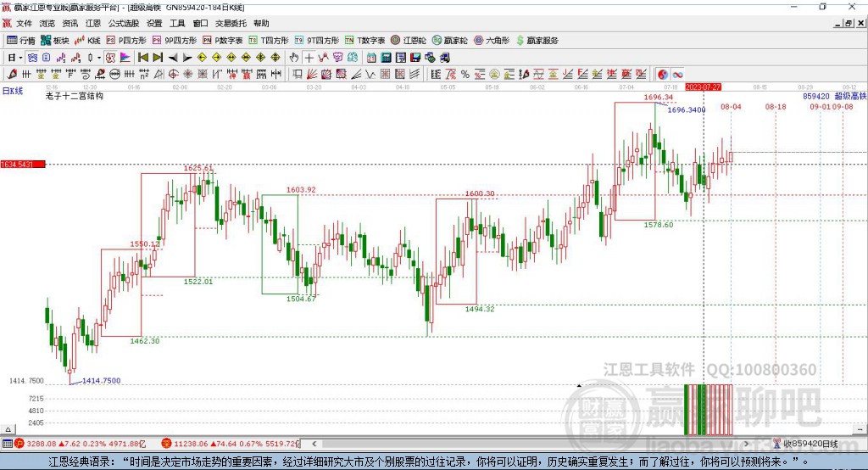Screen dimensions: 868x470
Task: Select the round 金 coin icon
Action: coord(494,75)
